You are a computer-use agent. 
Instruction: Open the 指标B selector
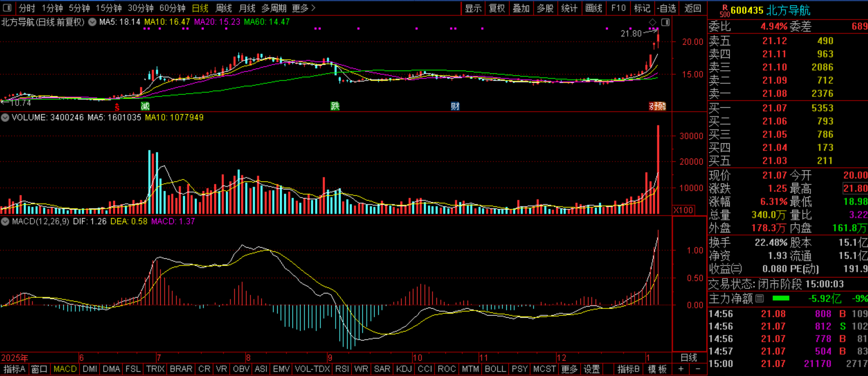pos(629,369)
